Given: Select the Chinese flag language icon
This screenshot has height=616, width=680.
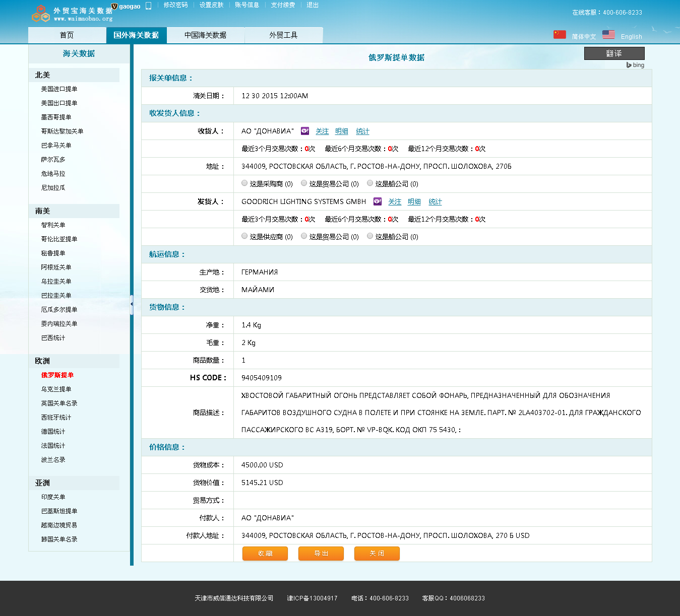Looking at the screenshot, I should pos(560,35).
